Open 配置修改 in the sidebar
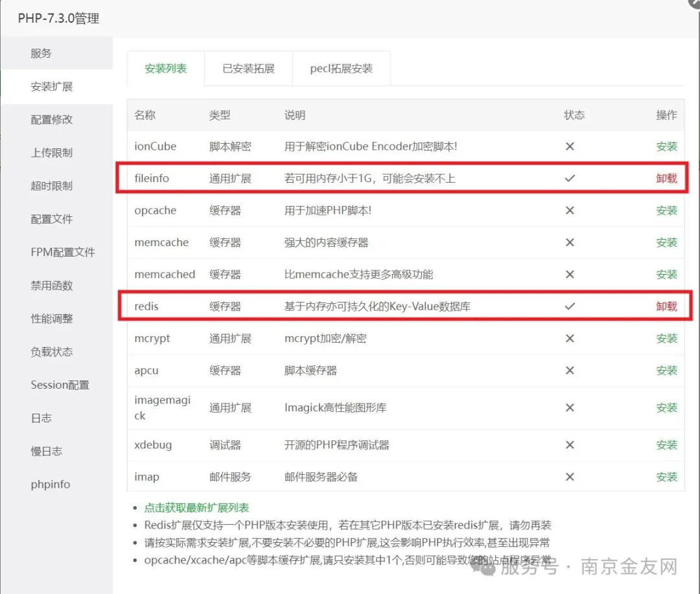Viewport: 700px width, 594px height. click(56, 119)
